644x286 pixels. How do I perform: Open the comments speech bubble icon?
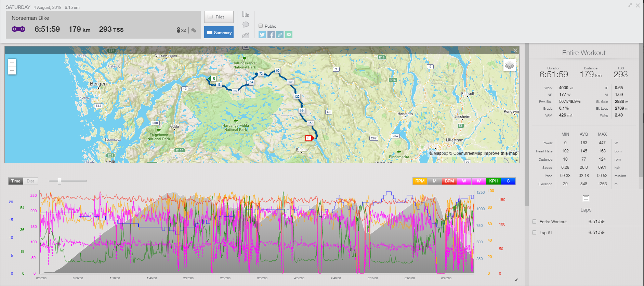246,25
